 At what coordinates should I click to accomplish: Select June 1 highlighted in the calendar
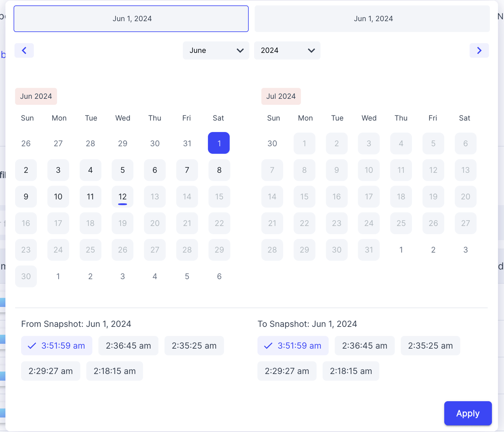[x=219, y=143]
